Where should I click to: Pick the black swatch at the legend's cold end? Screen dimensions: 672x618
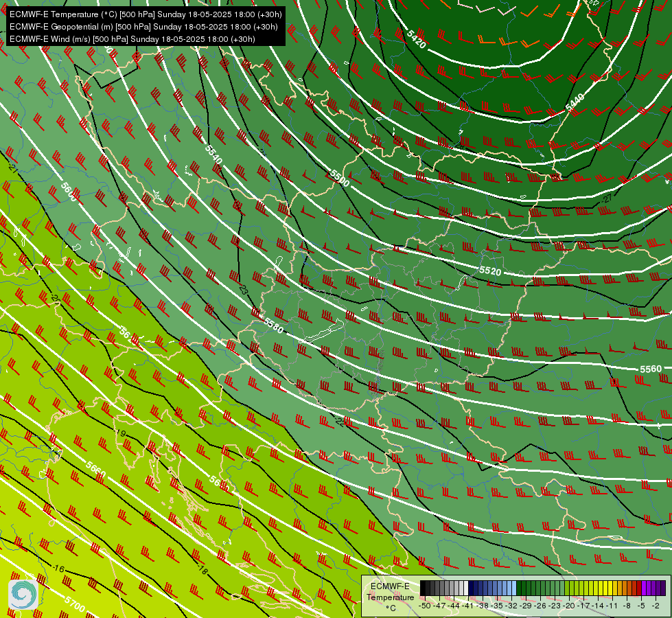[x=423, y=588]
